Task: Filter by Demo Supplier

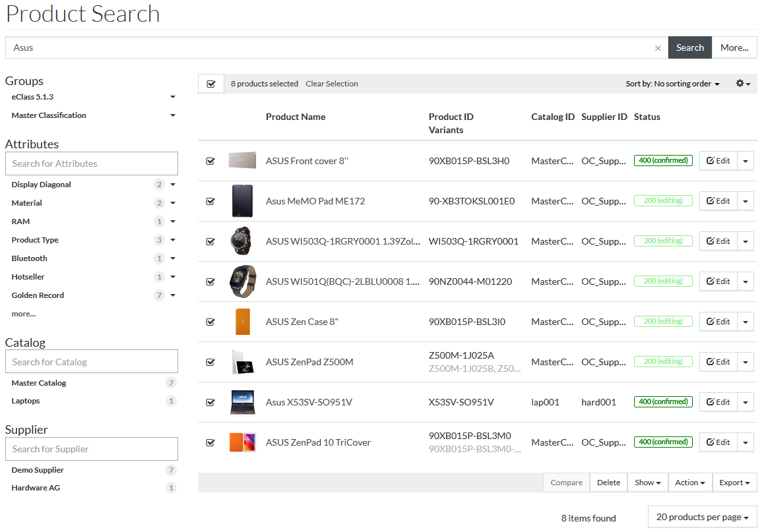Action: coord(38,470)
